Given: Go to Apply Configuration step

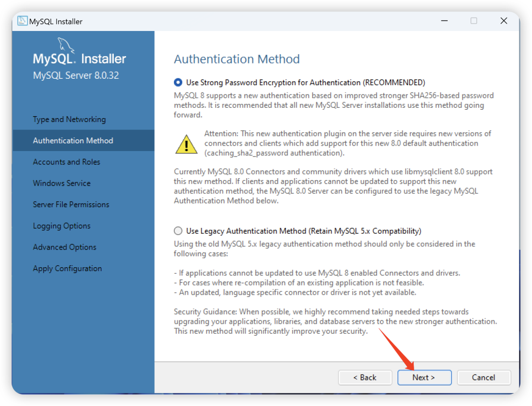Looking at the screenshot, I should (67, 269).
